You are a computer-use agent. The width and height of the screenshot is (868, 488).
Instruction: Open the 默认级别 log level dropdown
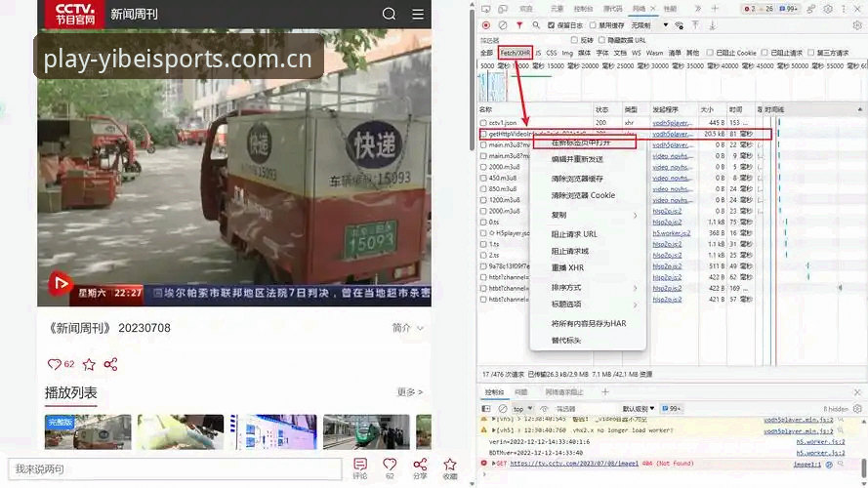click(x=639, y=409)
